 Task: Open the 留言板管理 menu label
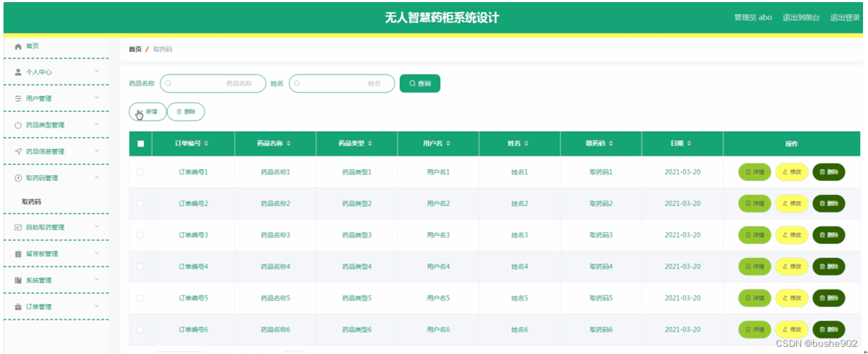coord(42,254)
